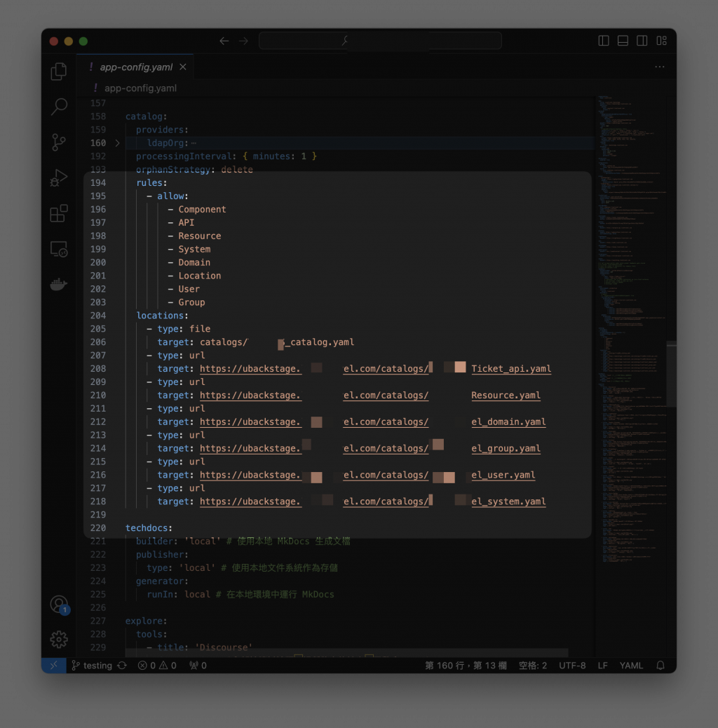This screenshot has width=718, height=728.
Task: Click the 'Group' entry on line 203
Action: click(191, 302)
